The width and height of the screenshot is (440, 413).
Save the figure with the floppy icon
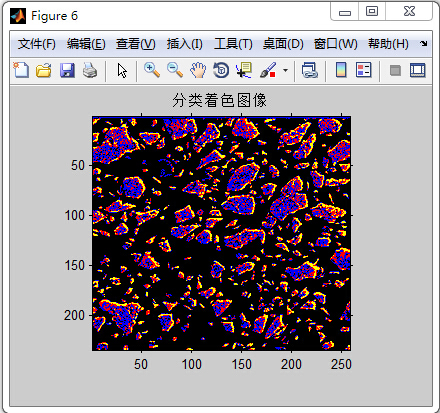click(x=67, y=70)
